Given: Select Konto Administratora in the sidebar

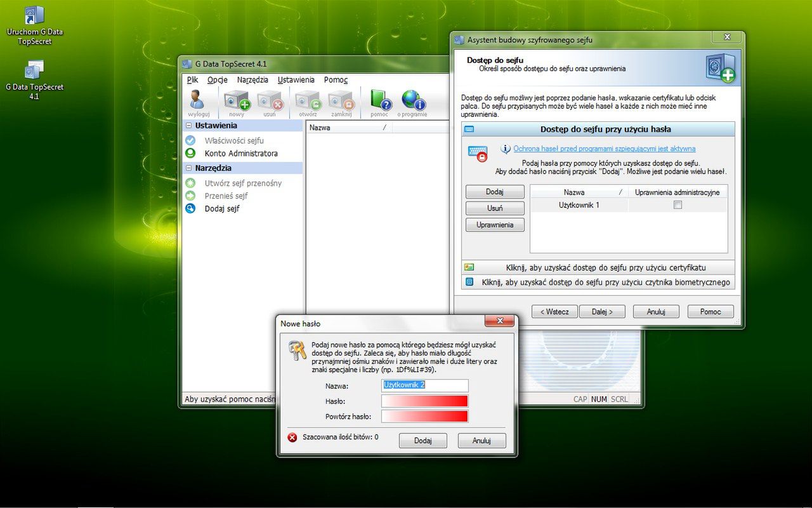Looking at the screenshot, I should pyautogui.click(x=241, y=153).
